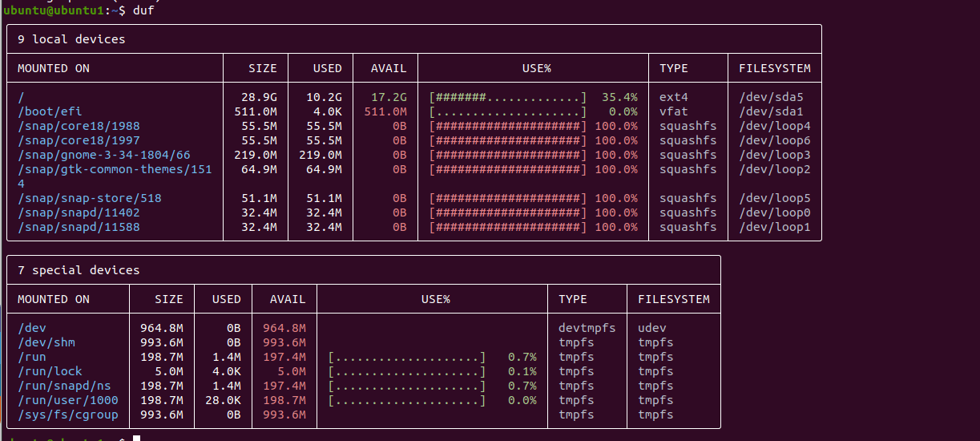The image size is (980, 441).
Task: Select the vfat type entry
Action: point(674,111)
